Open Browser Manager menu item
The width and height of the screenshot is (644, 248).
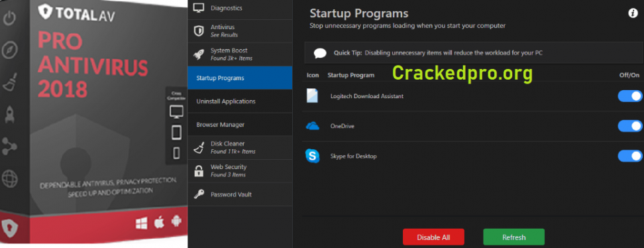point(240,124)
